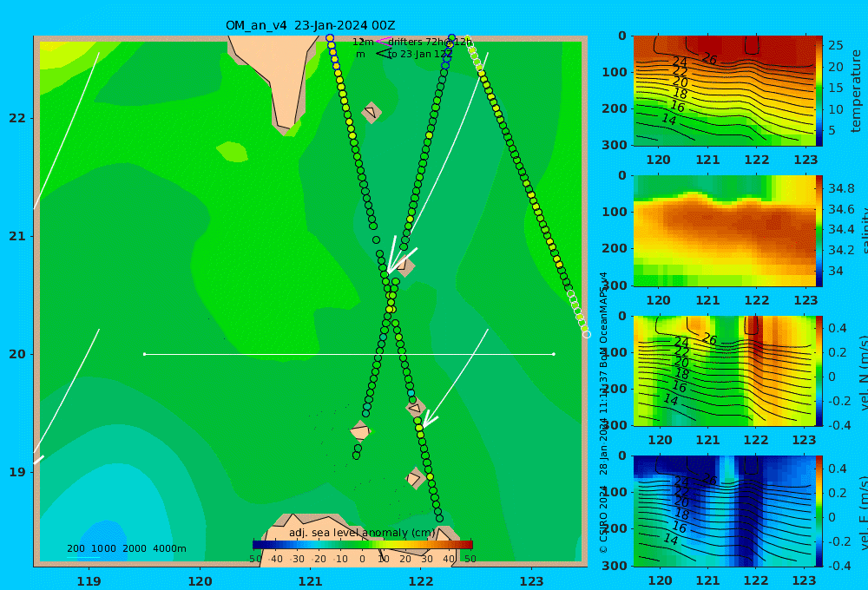This screenshot has height=590, width=868.
Task: Click longitude label 123 under the main map
Action: (532, 581)
